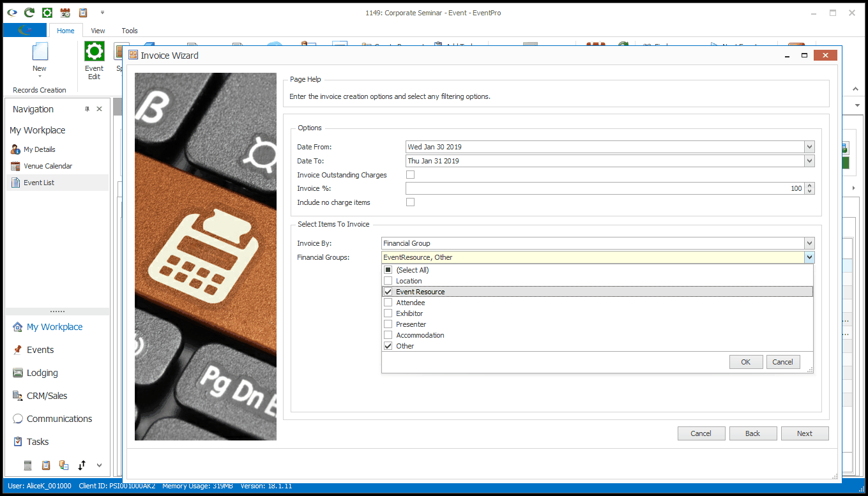Click the Invoice Wizard title icon
Image resolution: width=868 pixels, height=496 pixels.
[x=133, y=56]
